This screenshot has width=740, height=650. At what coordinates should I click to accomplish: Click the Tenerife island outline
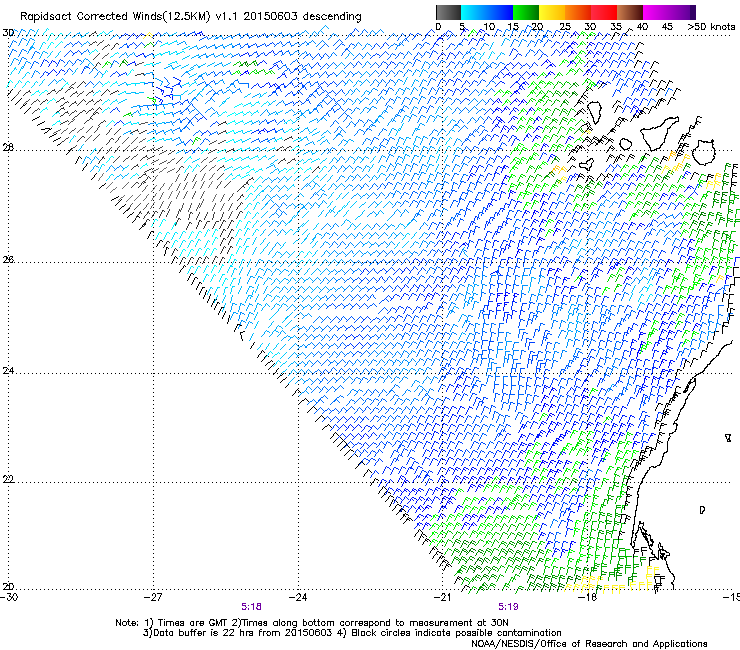pos(660,133)
